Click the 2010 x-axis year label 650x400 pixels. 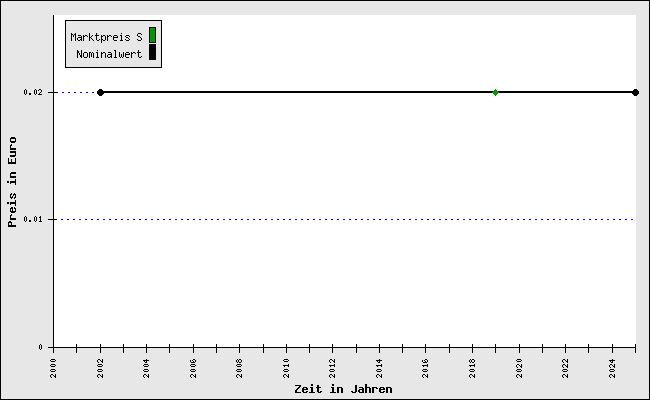(286, 368)
